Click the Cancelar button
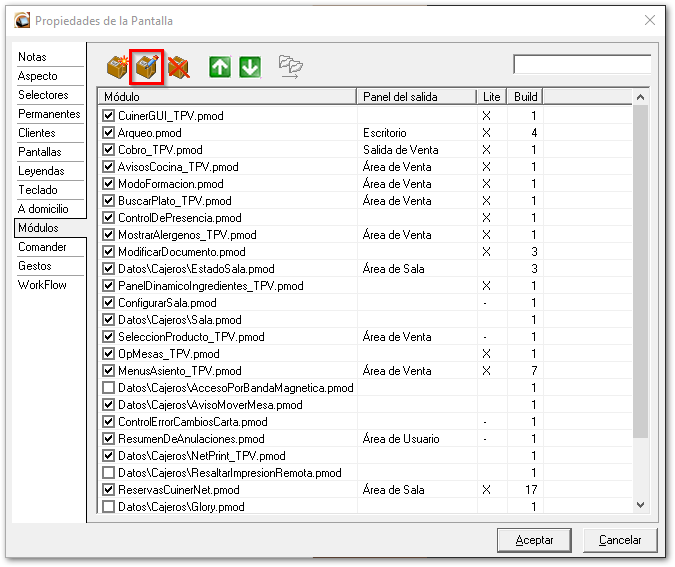675x567 pixels. 620,540
